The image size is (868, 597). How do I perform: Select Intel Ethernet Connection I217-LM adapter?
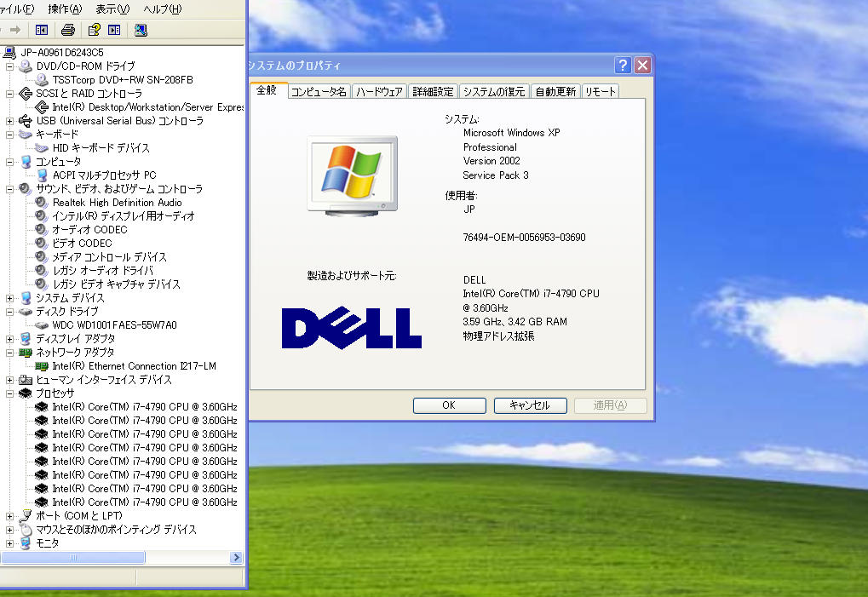click(x=134, y=365)
